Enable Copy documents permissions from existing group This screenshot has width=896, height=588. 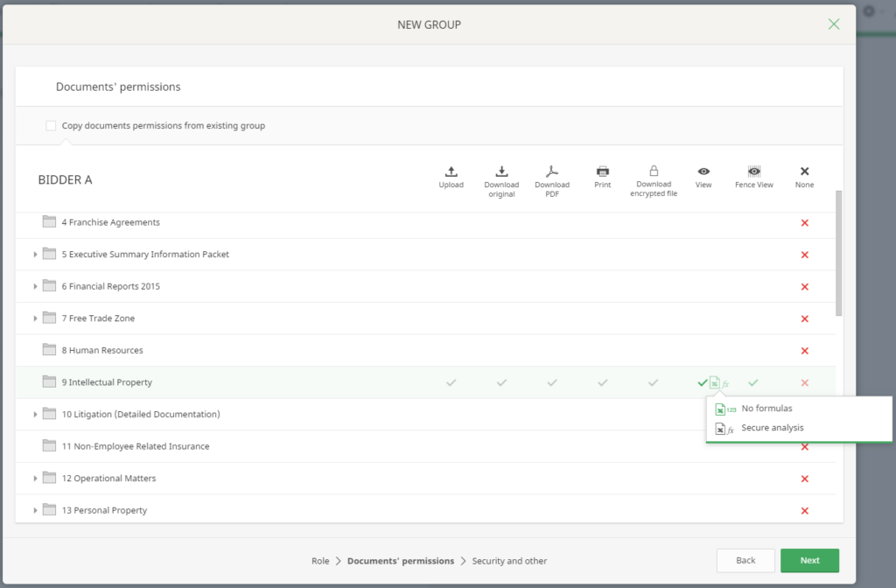(x=51, y=126)
